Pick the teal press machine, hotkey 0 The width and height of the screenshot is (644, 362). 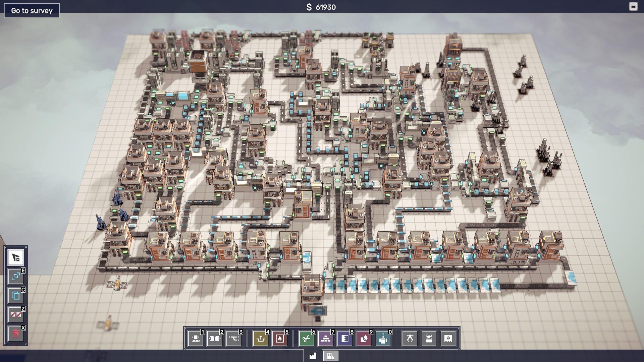click(383, 339)
